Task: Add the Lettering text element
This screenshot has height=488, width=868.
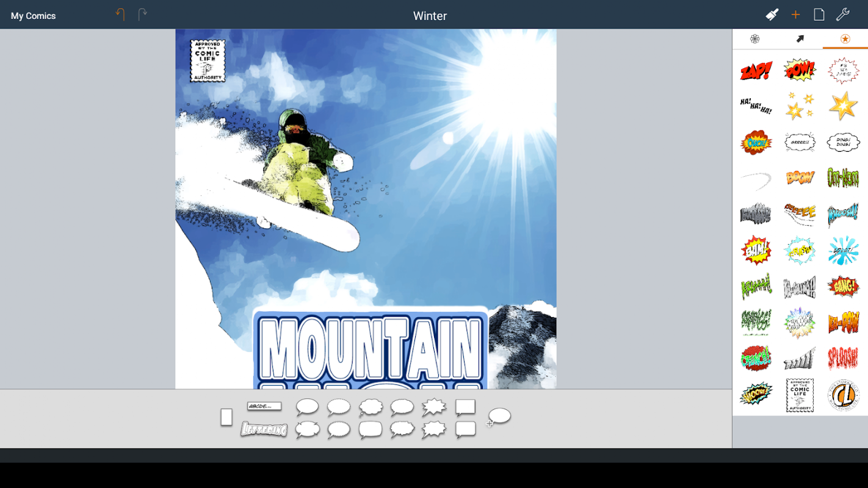Action: [x=264, y=429]
